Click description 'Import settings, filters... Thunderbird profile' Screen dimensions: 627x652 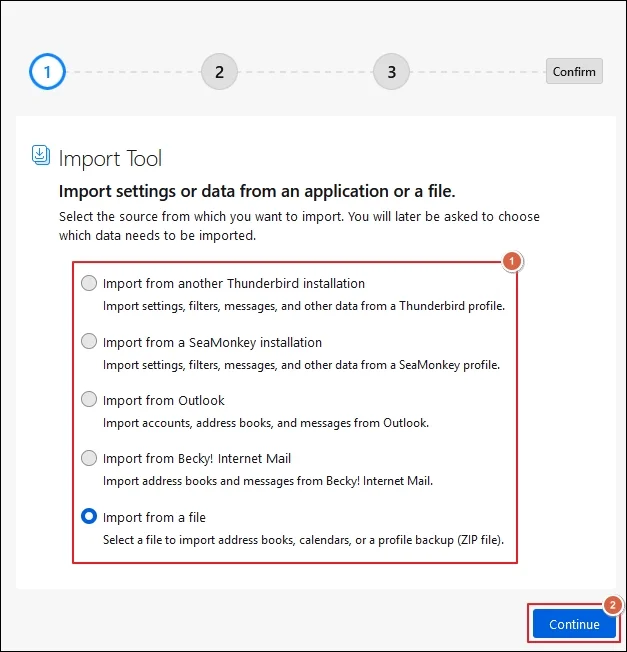(x=304, y=306)
